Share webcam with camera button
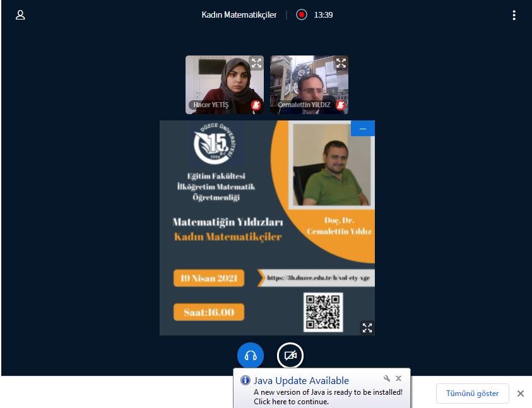Image resolution: width=532 pixels, height=408 pixels. 290,356
